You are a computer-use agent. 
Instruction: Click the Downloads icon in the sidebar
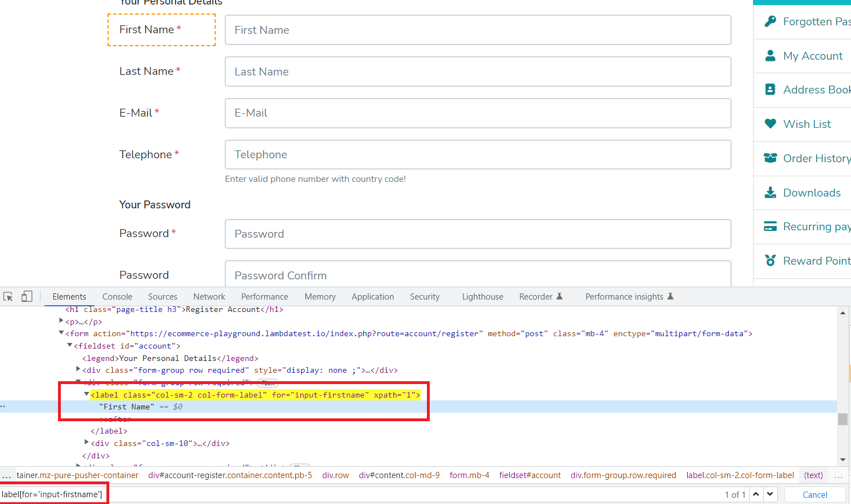pos(770,192)
